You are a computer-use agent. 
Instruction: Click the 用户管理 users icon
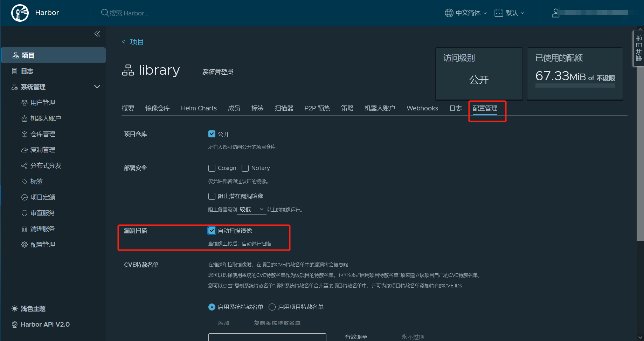point(25,103)
